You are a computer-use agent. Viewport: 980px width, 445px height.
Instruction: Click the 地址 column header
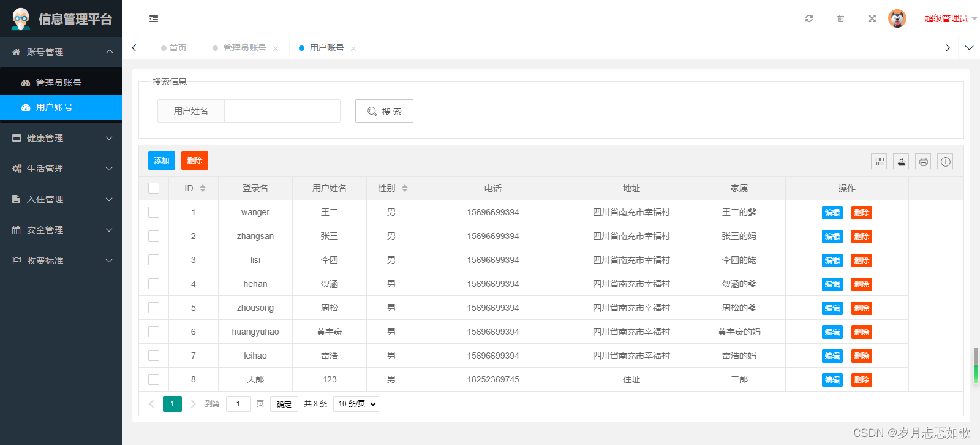[631, 188]
